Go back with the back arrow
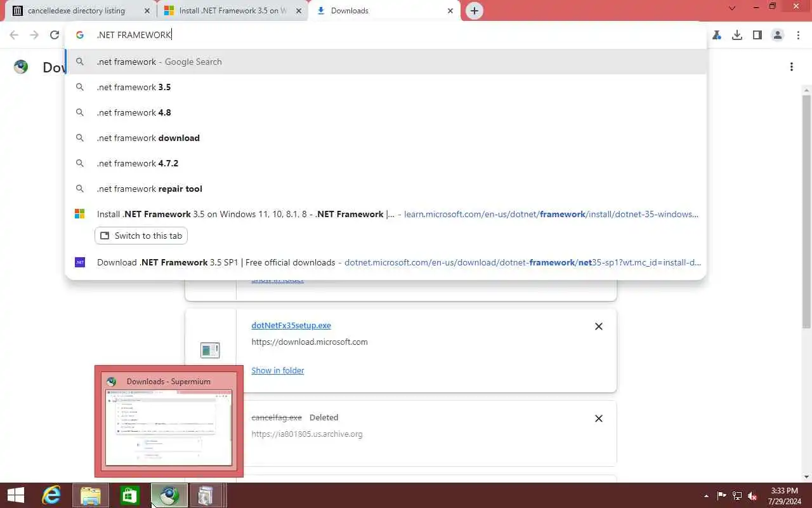The width and height of the screenshot is (812, 508). tap(14, 35)
